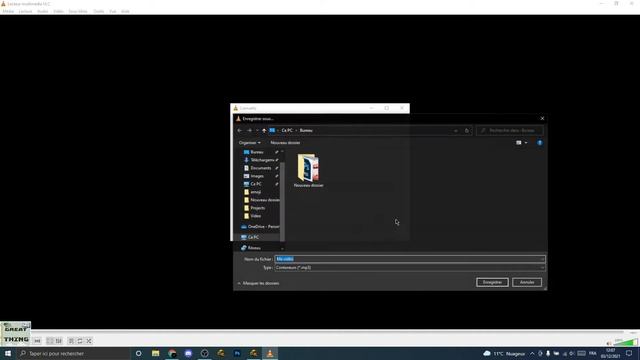This screenshot has height=360, width=640.
Task: Click the search Bureau field
Action: [510, 131]
